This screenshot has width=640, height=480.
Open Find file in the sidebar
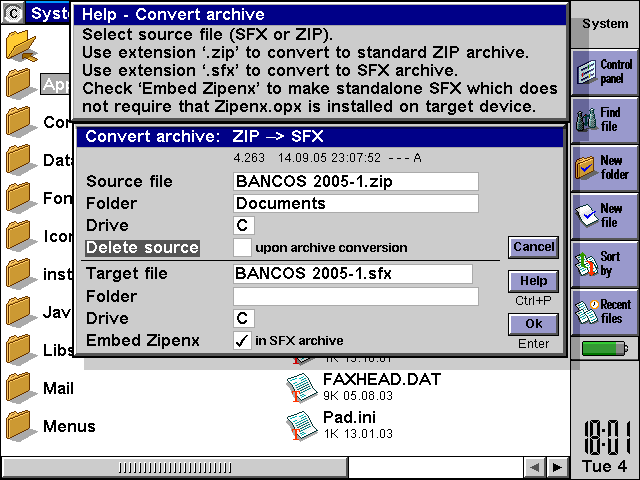tap(604, 120)
